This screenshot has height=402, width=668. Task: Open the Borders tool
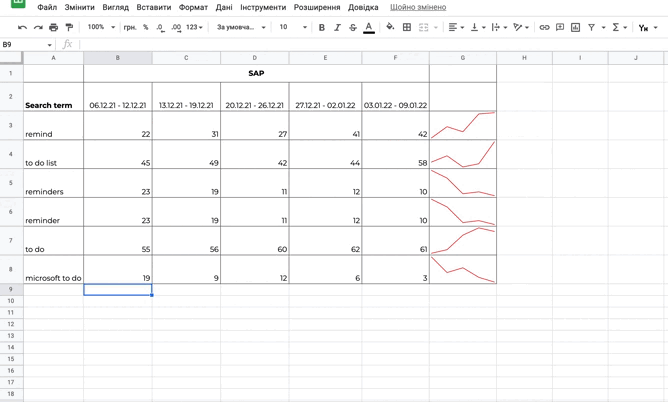click(407, 27)
